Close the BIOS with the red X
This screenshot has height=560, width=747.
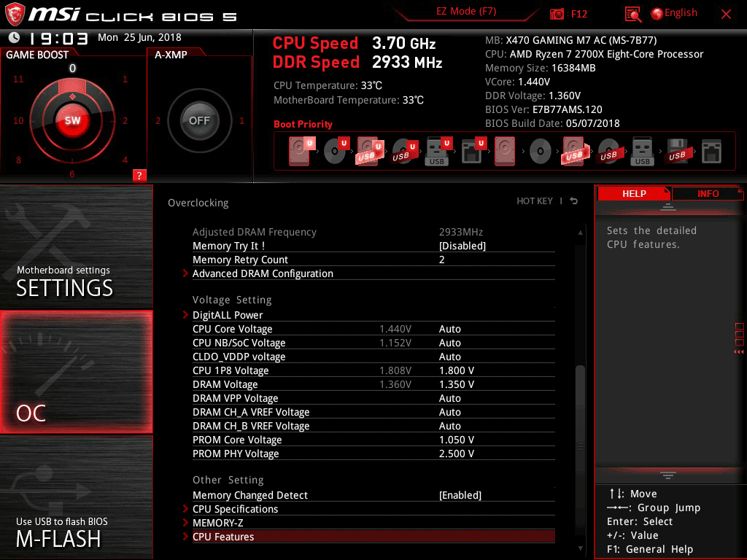click(x=726, y=15)
